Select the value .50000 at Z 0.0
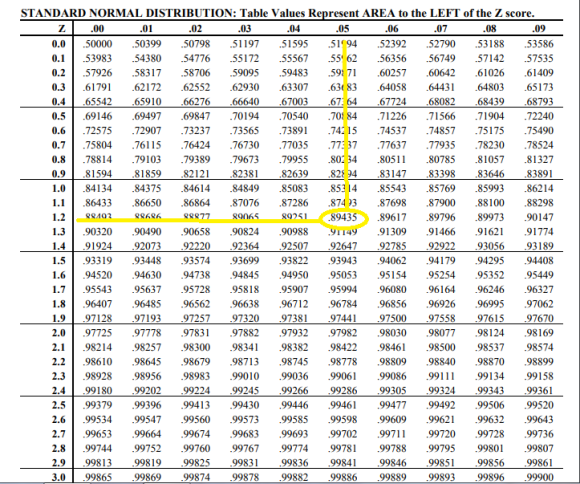The width and height of the screenshot is (580, 484). point(97,44)
